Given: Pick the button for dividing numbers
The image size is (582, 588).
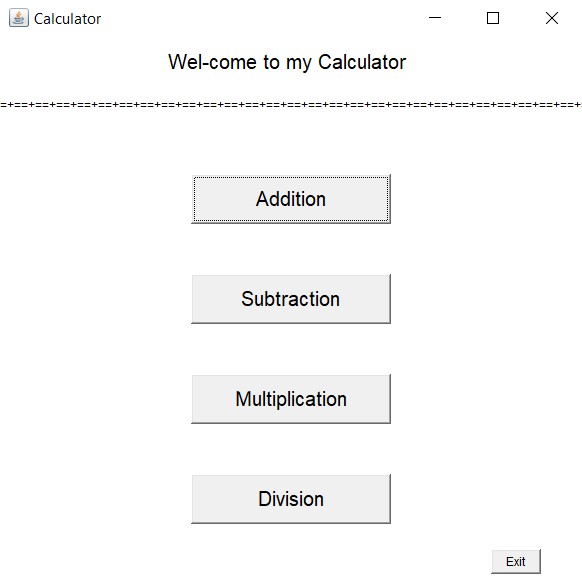Looking at the screenshot, I should (x=291, y=499).
